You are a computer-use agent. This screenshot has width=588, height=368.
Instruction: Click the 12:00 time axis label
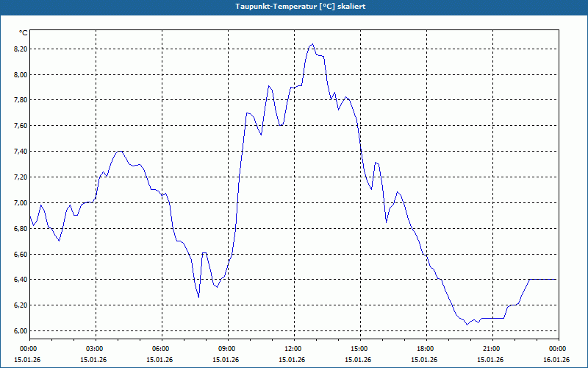(x=295, y=349)
